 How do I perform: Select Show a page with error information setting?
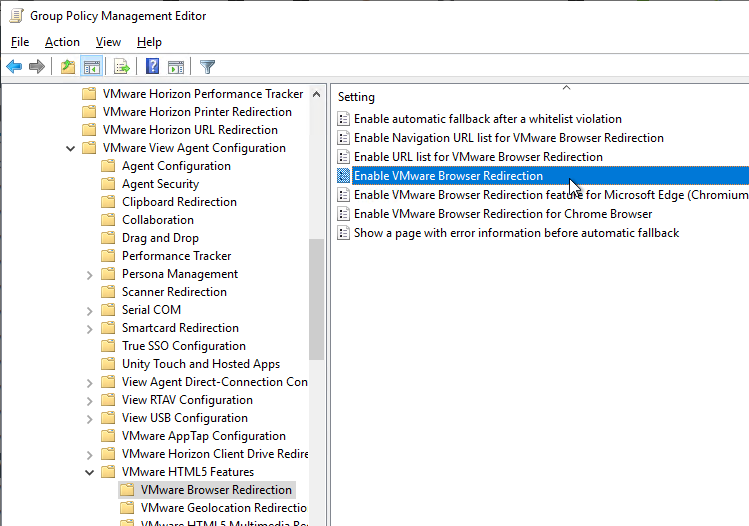[516, 233]
